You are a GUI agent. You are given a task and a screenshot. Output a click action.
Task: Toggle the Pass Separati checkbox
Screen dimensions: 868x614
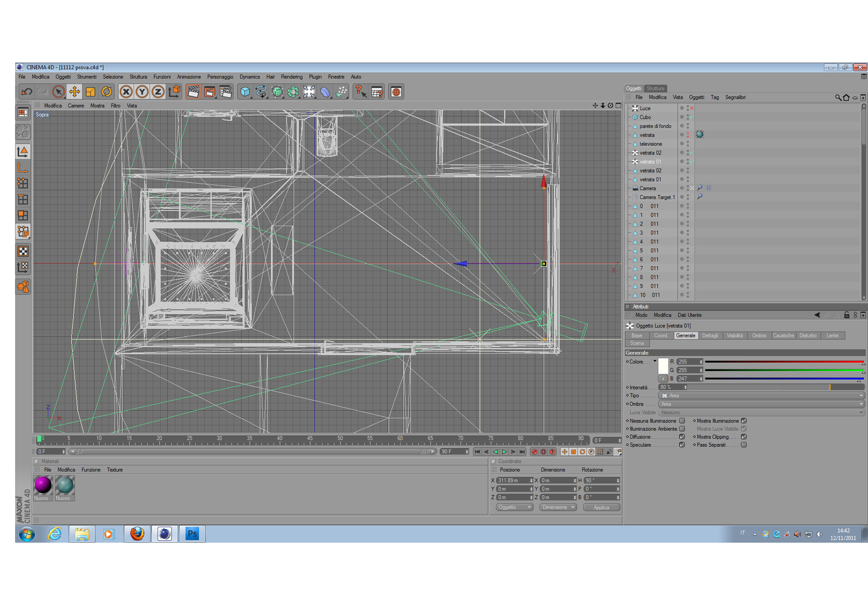coord(744,445)
